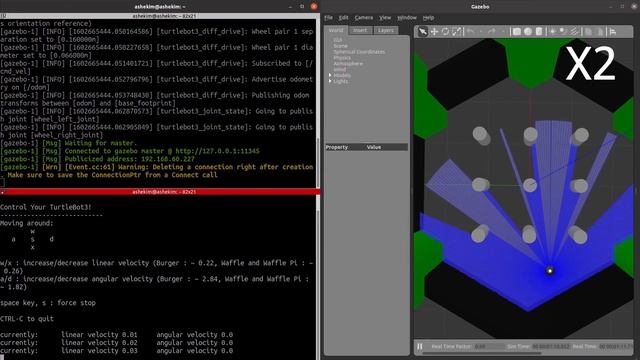Select the Rotate mode tool

[x=445, y=31]
